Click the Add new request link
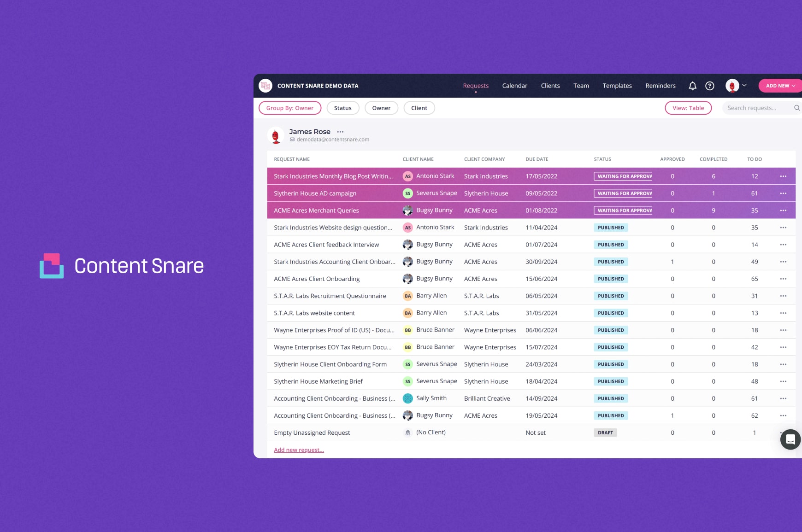 pyautogui.click(x=299, y=450)
